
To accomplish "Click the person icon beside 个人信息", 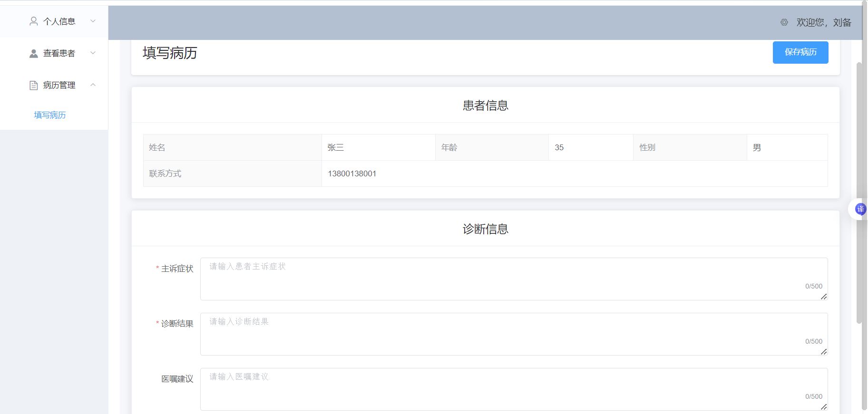I will (x=34, y=21).
